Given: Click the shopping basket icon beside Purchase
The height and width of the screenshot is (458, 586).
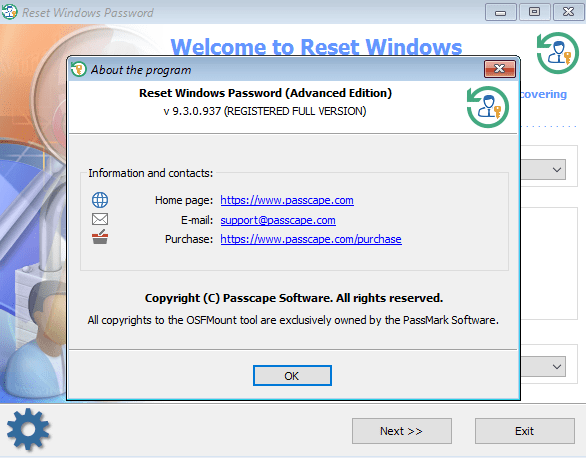Looking at the screenshot, I should coord(100,237).
